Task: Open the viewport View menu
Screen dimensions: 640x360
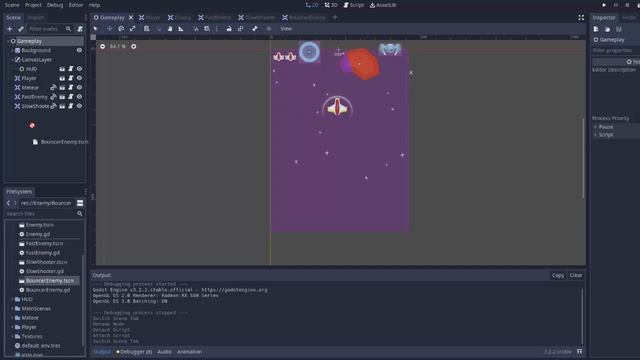Action: [286, 29]
